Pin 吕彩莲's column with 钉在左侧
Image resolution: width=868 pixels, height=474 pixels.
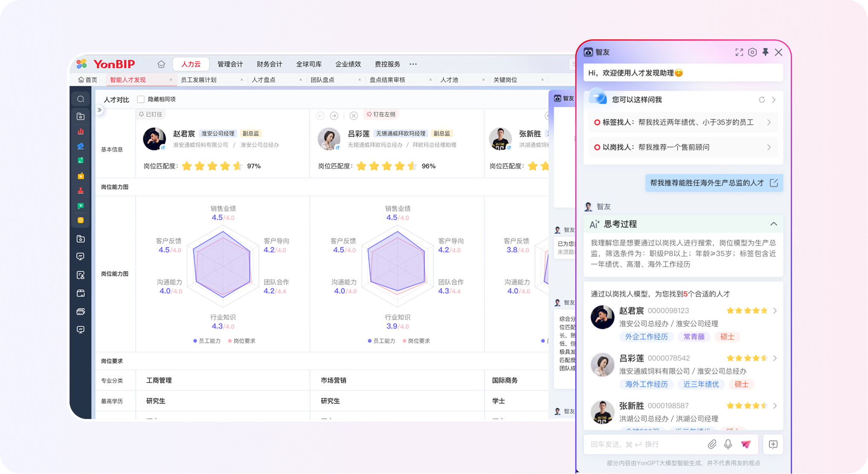pos(381,114)
